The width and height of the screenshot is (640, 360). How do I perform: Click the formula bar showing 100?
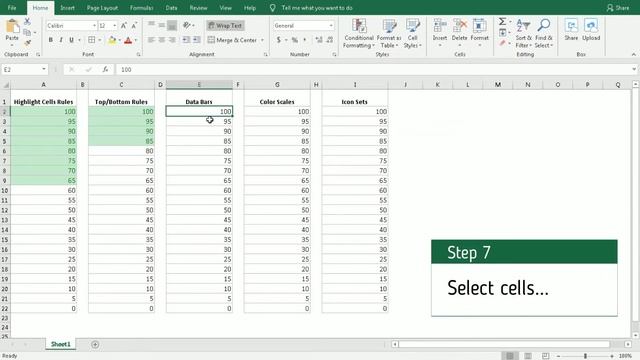pyautogui.click(x=373, y=69)
